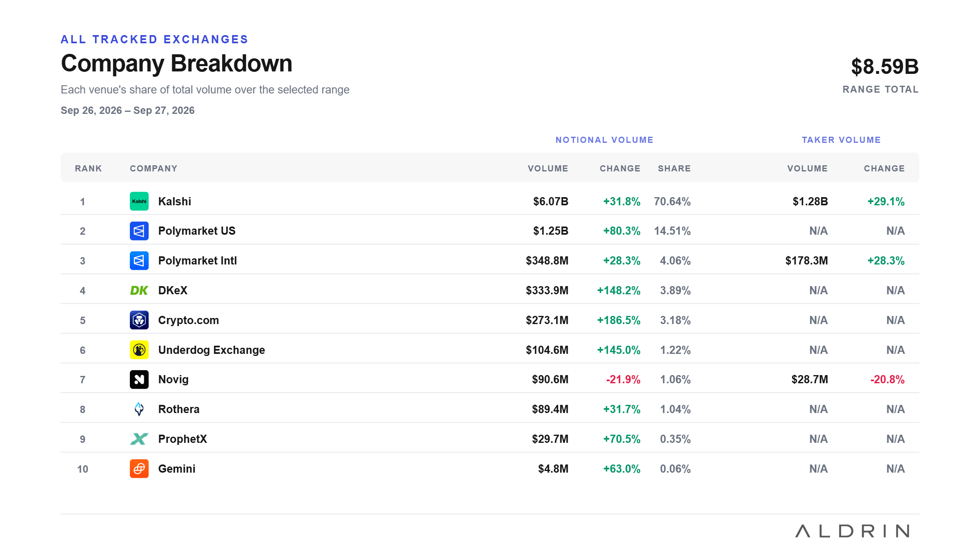
Task: Click the venue share subtitle text
Action: coord(205,90)
